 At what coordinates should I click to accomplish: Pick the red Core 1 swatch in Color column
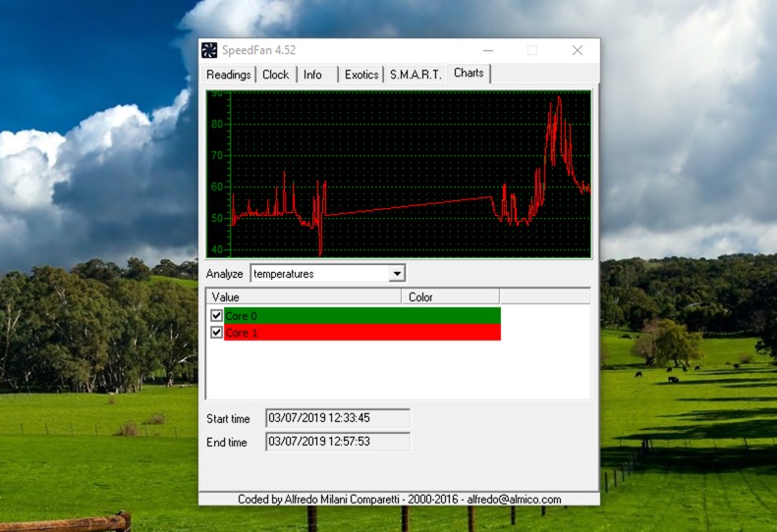[450, 333]
